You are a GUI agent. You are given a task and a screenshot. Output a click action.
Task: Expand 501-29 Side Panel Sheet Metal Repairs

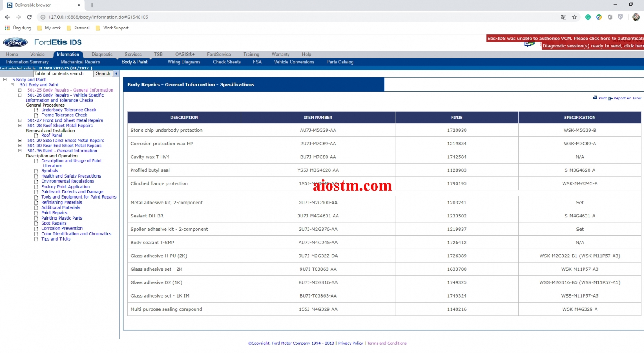(20, 141)
